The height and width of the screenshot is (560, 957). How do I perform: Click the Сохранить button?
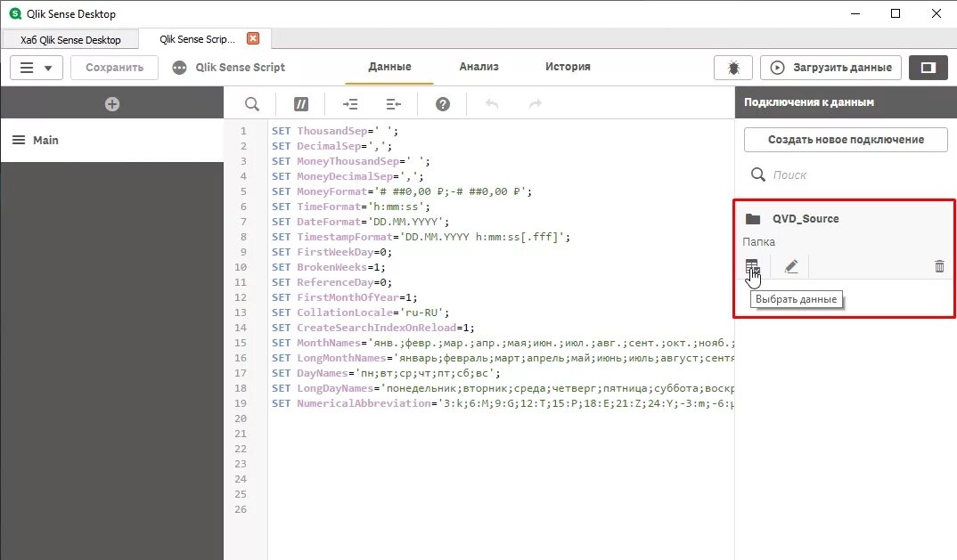(114, 68)
